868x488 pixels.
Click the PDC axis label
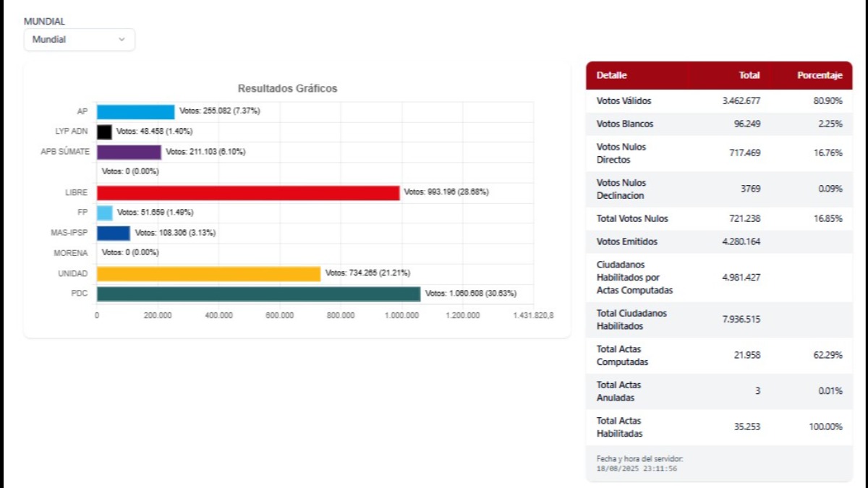(80, 294)
